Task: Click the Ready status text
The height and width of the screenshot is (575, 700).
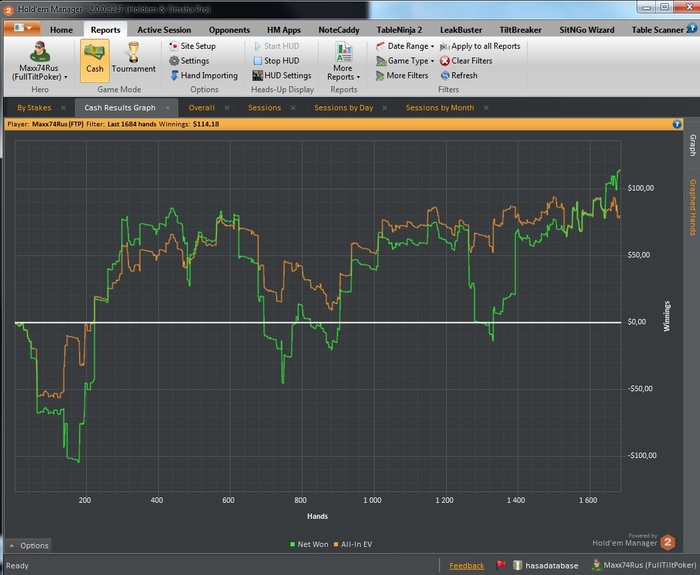Action: coord(17,566)
